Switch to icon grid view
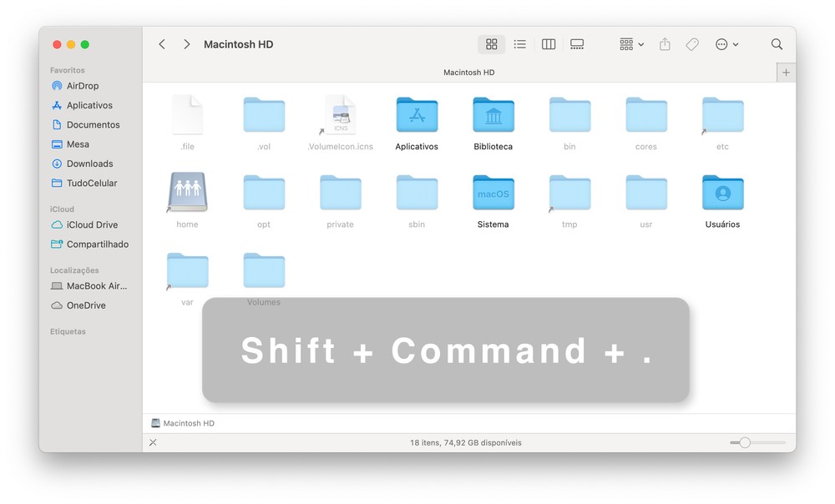The image size is (835, 504). coord(492,44)
